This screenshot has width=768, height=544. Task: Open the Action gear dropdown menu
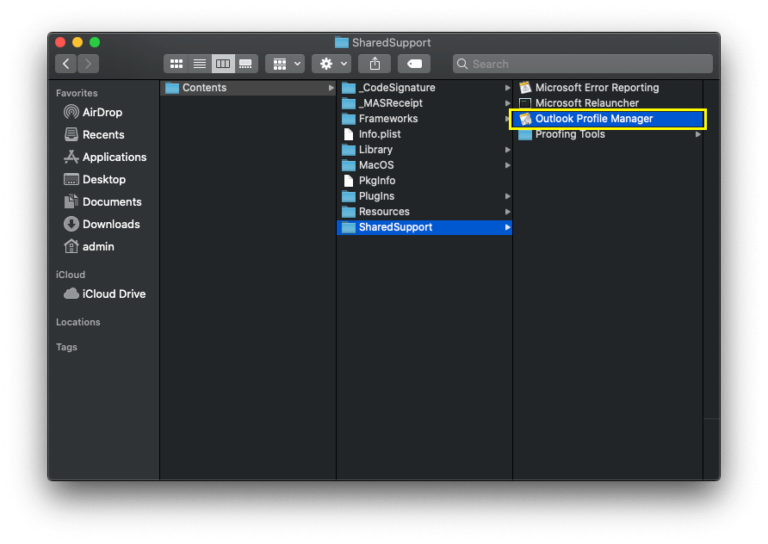coord(330,64)
